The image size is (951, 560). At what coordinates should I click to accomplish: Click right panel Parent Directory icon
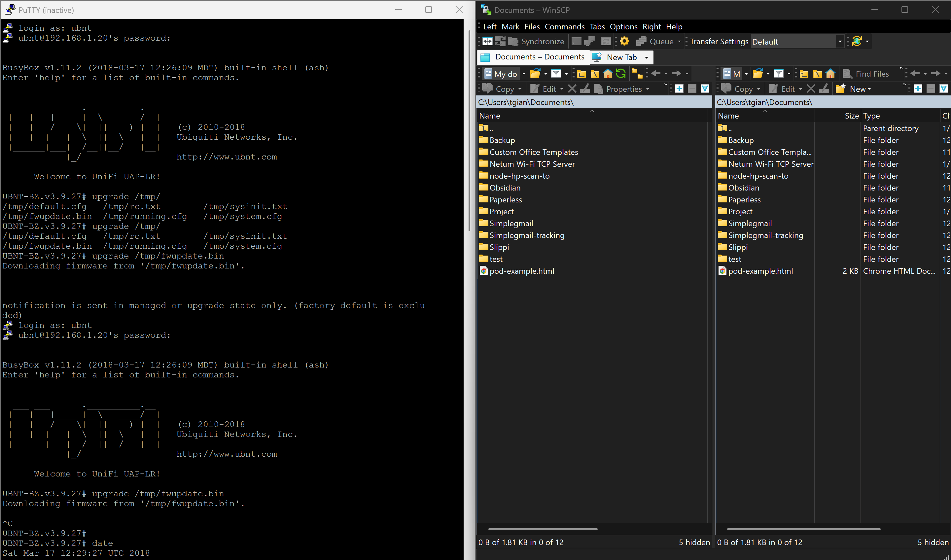(x=804, y=74)
